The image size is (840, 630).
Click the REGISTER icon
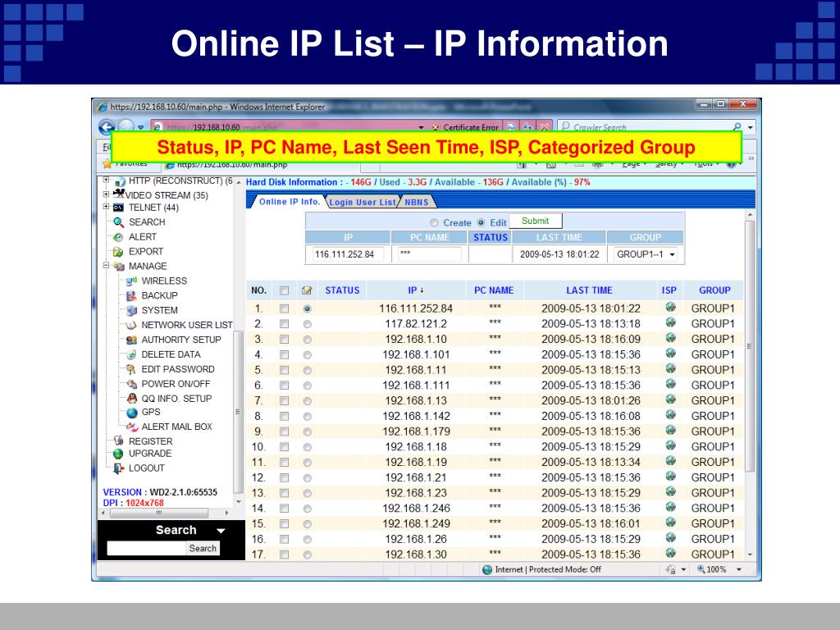coord(118,441)
